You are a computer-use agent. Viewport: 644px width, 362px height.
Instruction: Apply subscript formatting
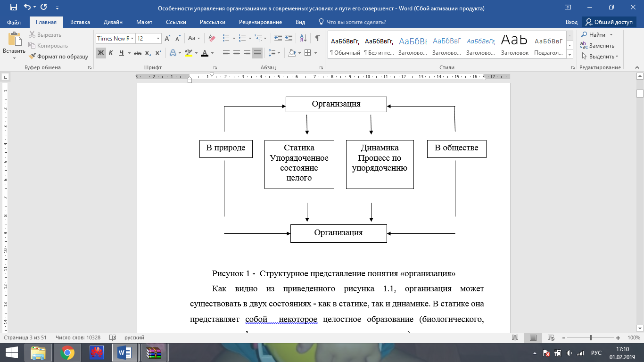pyautogui.click(x=148, y=53)
